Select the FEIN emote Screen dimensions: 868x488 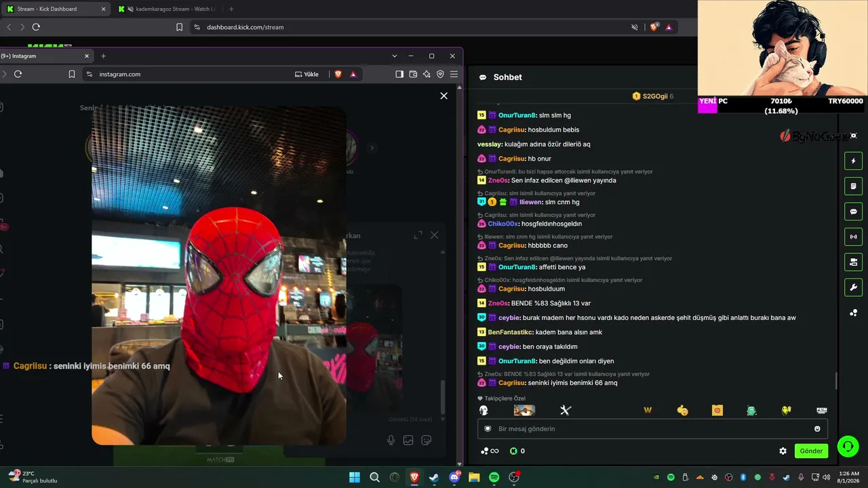[821, 410]
